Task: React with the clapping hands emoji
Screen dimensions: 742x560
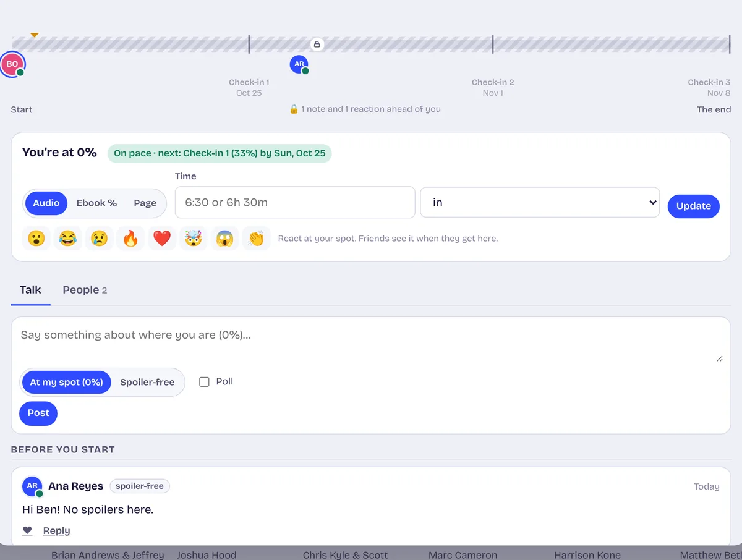Action: 256,238
